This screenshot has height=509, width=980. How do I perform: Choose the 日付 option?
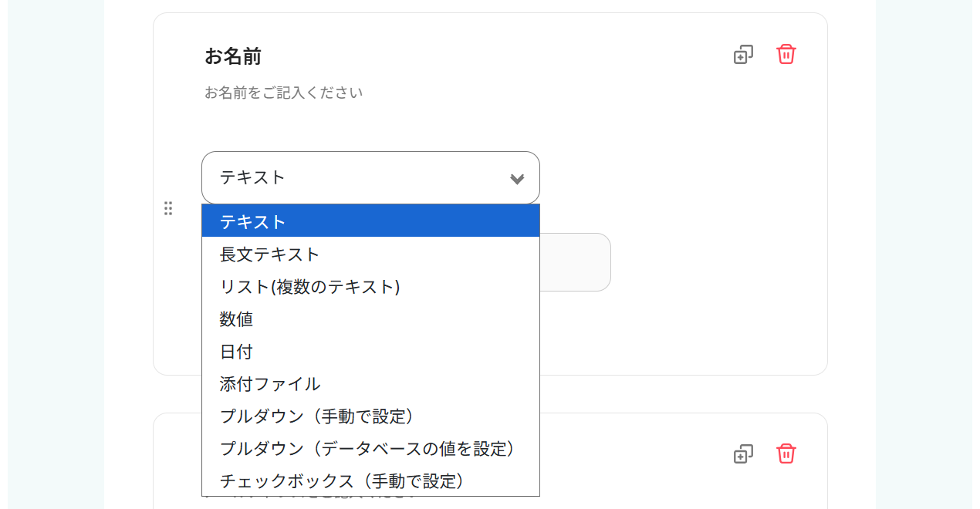point(370,352)
